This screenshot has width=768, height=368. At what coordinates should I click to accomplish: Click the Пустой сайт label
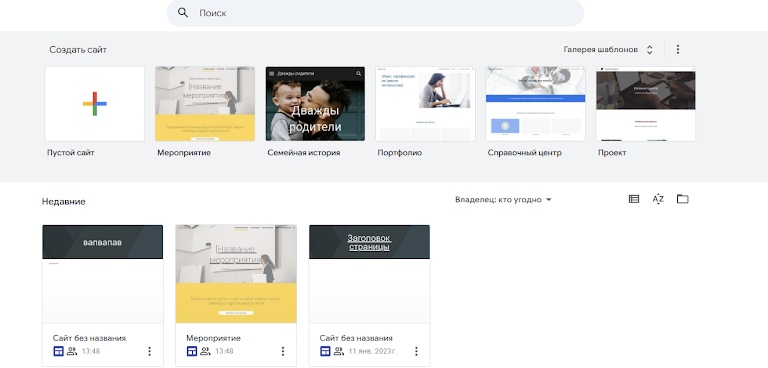(71, 153)
